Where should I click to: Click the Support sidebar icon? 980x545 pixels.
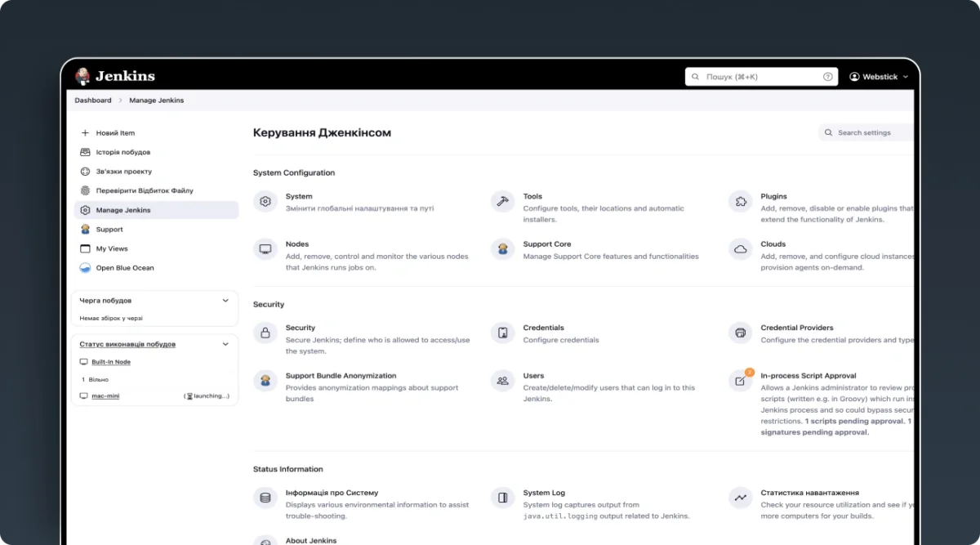pos(85,230)
